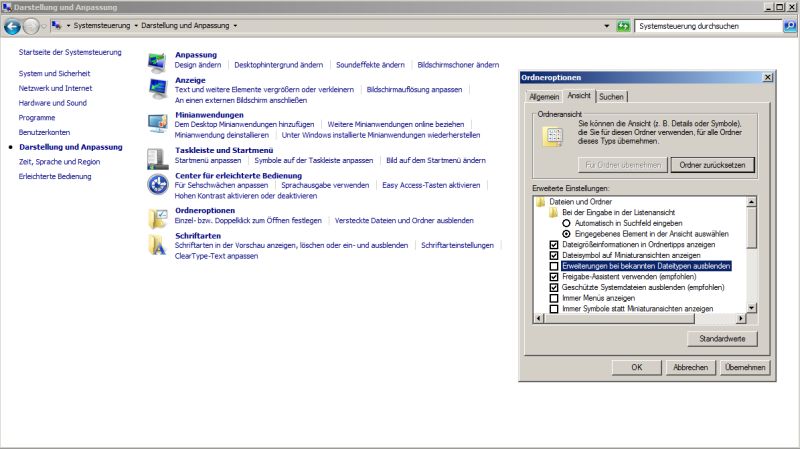The height and width of the screenshot is (449, 800).
Task: Toggle Freigabe-Assistent verwenden checkbox
Action: coord(554,277)
